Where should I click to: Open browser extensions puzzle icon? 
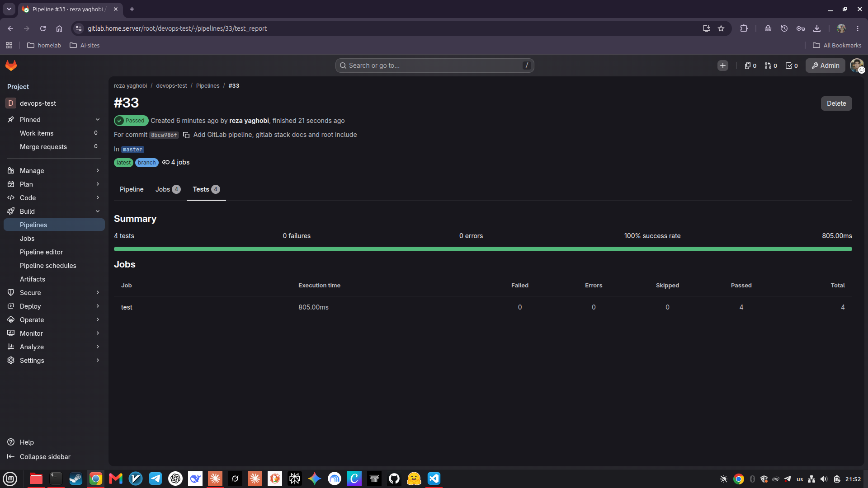click(744, 28)
